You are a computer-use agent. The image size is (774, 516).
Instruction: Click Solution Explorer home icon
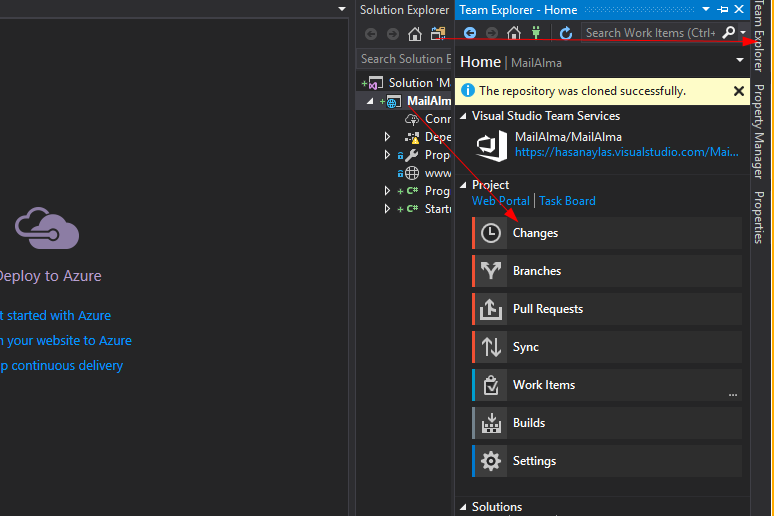pyautogui.click(x=415, y=34)
